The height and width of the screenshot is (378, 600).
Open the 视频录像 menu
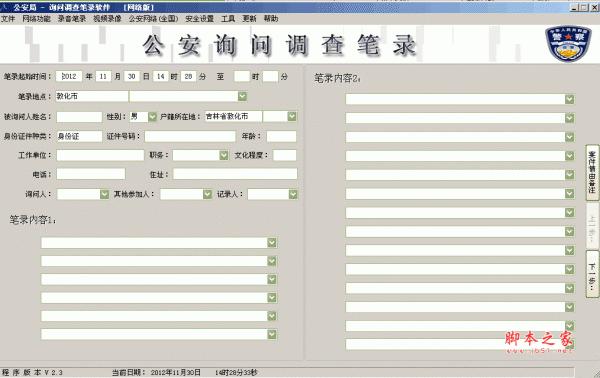tap(107, 19)
